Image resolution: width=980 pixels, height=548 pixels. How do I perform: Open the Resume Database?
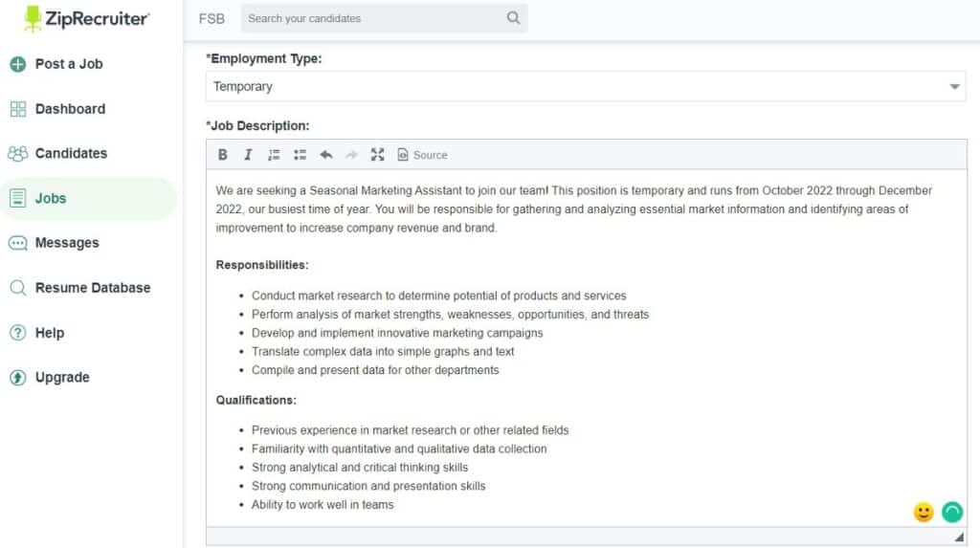click(92, 288)
